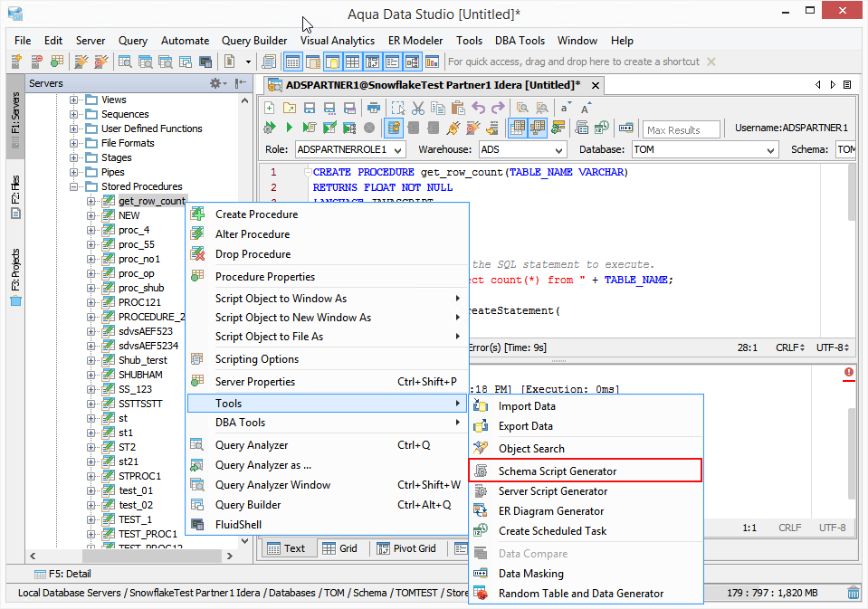Click the Save floppy disk icon
Screen dimensions: 868x609
tap(309, 108)
